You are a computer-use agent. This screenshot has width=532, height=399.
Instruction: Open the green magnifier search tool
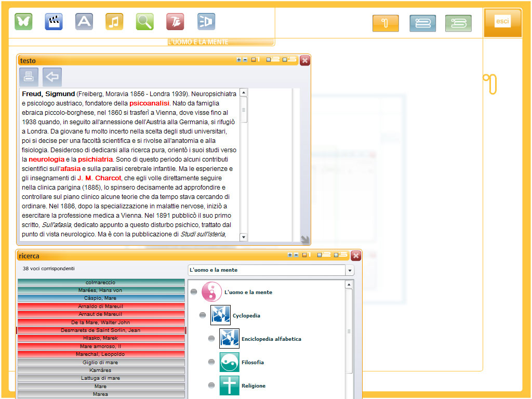pyautogui.click(x=145, y=22)
